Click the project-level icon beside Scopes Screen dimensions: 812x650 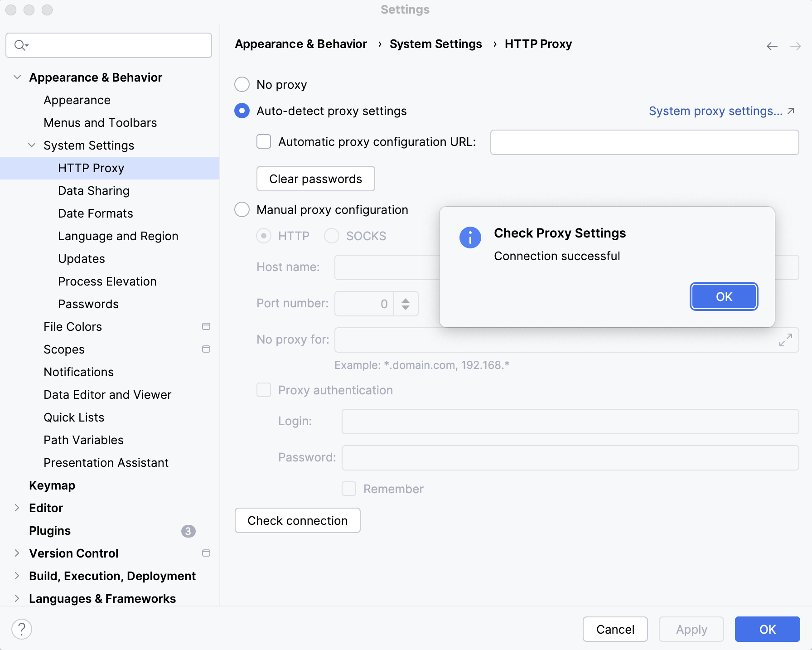(x=206, y=349)
